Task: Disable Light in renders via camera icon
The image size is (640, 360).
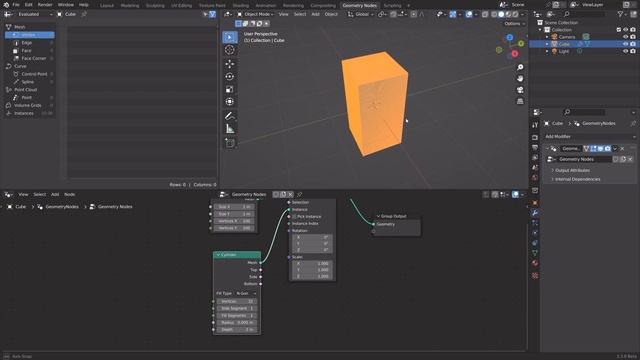Action: click(x=633, y=51)
